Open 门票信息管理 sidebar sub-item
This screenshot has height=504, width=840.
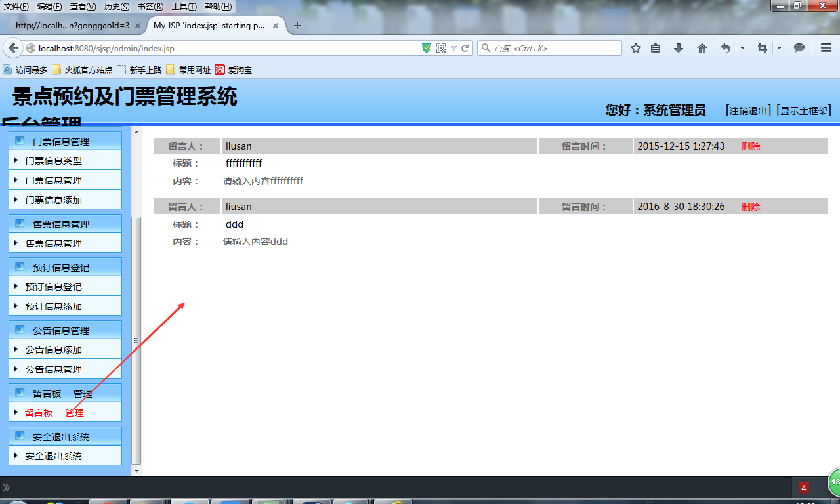54,180
